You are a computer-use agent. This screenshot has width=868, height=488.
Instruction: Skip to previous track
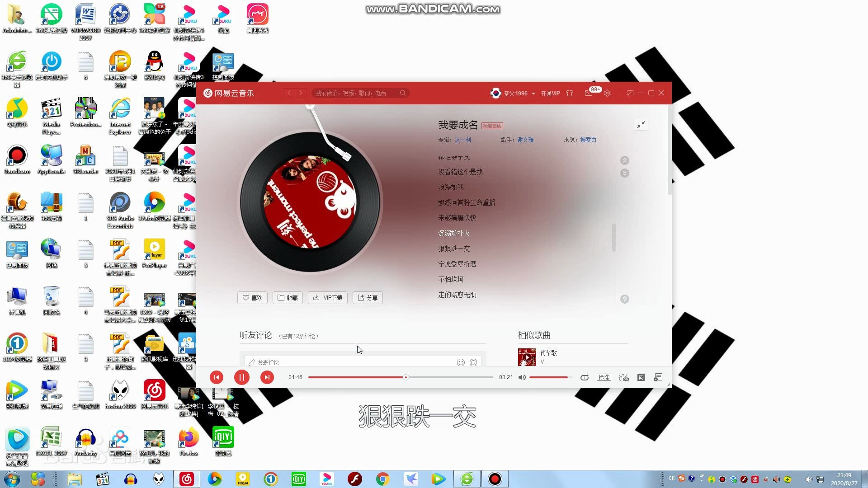tap(217, 377)
